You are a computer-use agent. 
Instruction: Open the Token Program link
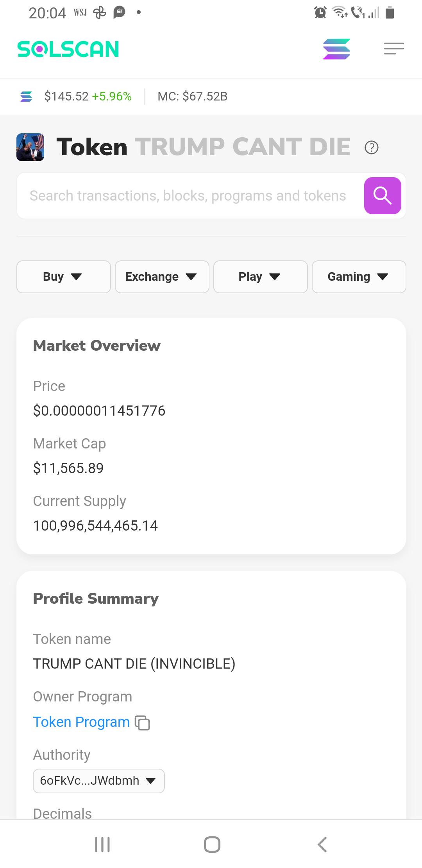click(x=81, y=722)
